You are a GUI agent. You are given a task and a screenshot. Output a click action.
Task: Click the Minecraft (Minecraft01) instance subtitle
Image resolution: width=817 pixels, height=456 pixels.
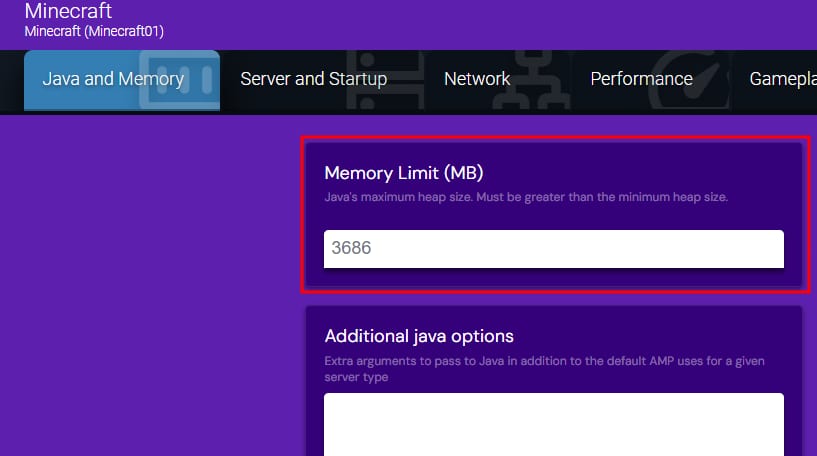click(94, 32)
